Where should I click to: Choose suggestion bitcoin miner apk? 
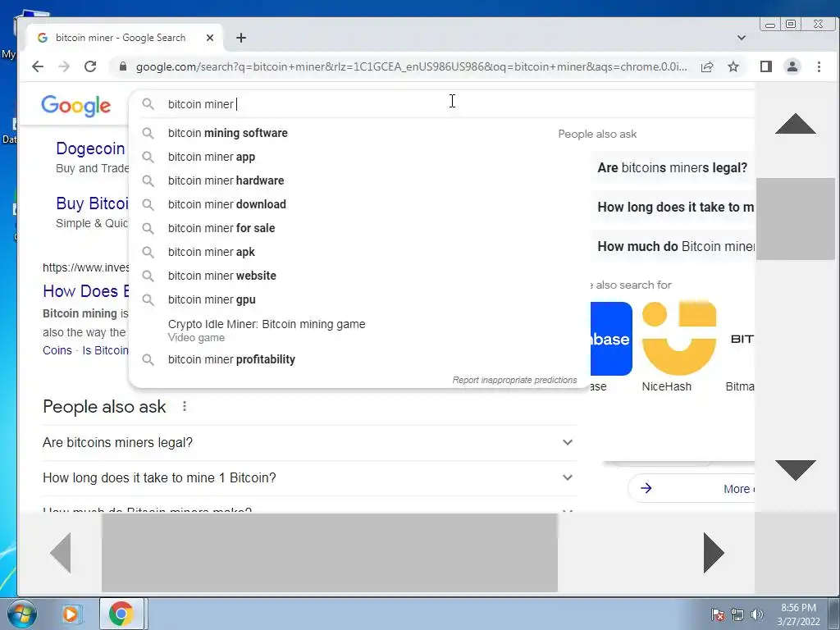click(x=360, y=252)
